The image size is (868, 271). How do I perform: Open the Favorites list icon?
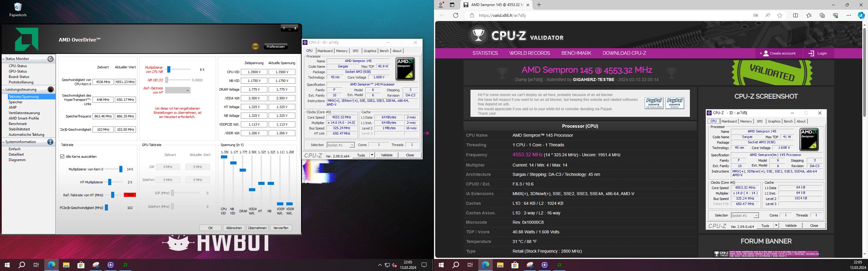point(809,15)
